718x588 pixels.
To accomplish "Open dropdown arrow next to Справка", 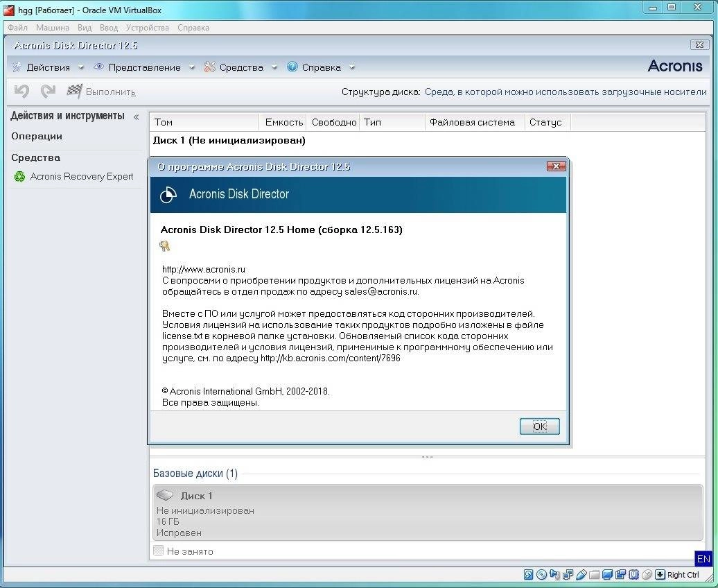I will [351, 68].
